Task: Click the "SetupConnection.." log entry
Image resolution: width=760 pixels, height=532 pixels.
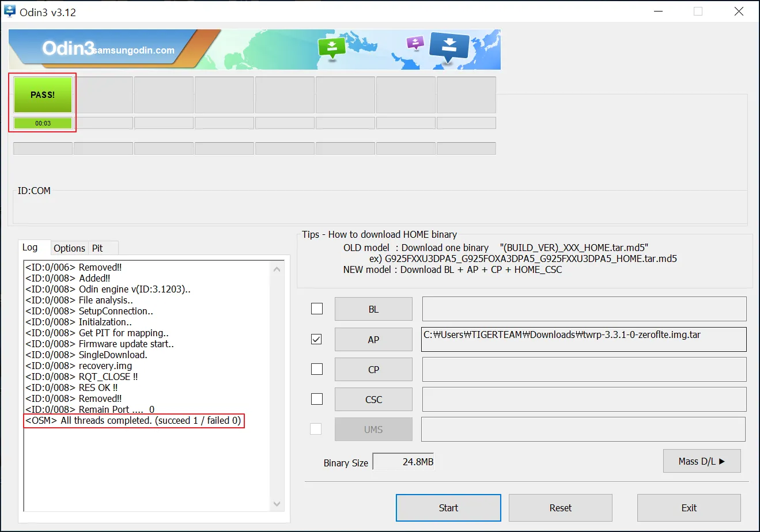Action: (x=89, y=311)
